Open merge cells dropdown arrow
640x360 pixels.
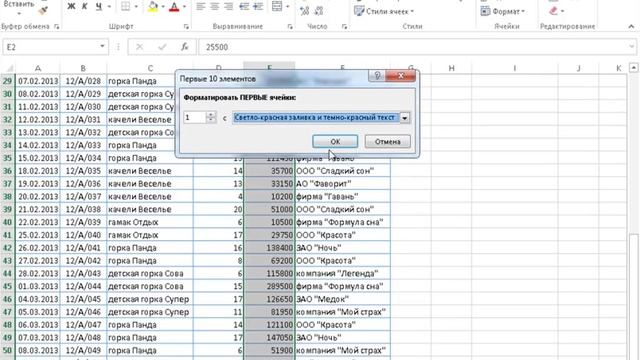point(287,7)
